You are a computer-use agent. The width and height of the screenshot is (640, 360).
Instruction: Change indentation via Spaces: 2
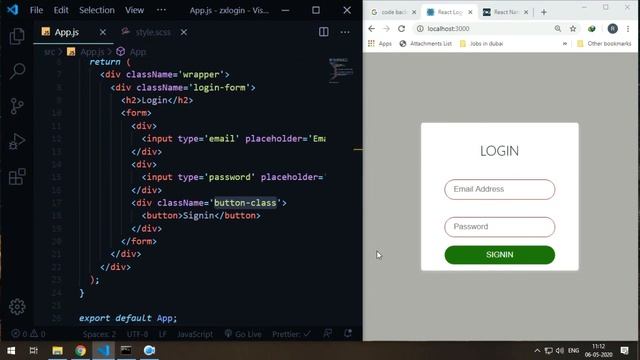[x=99, y=334]
